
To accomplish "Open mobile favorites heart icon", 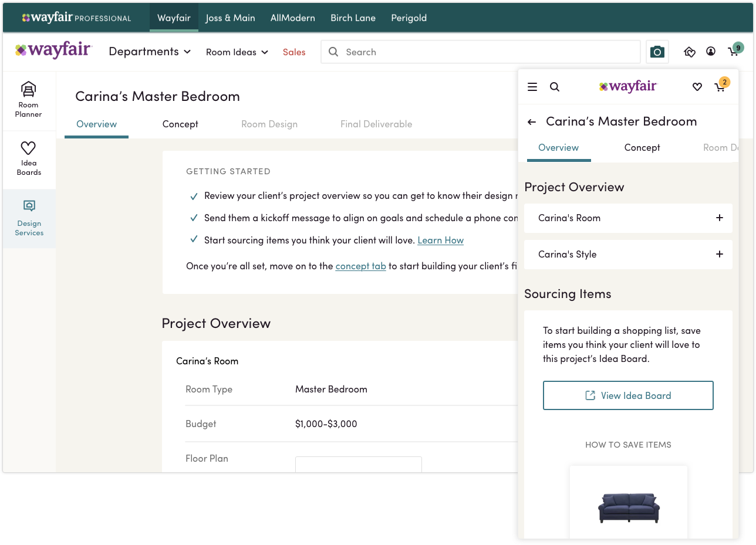I will tap(697, 87).
